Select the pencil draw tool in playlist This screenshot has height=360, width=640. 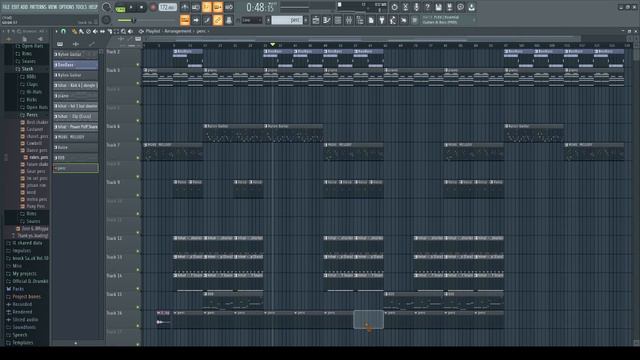pos(74,31)
